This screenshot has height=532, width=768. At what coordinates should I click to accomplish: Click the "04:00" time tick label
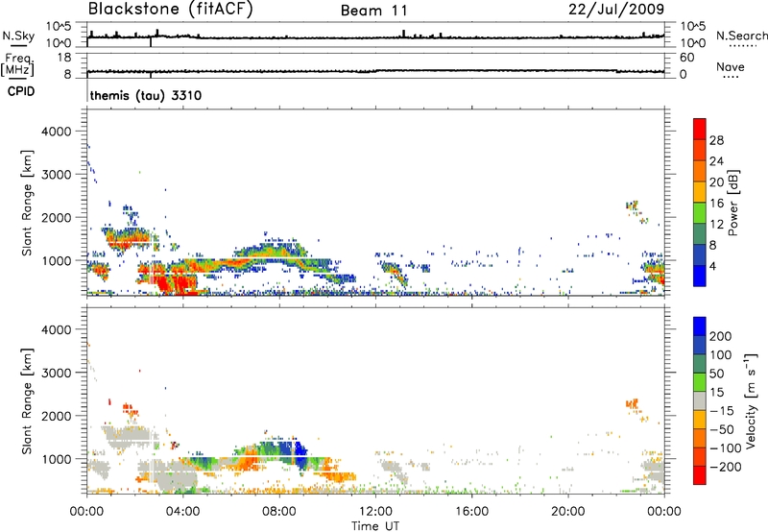click(x=182, y=512)
